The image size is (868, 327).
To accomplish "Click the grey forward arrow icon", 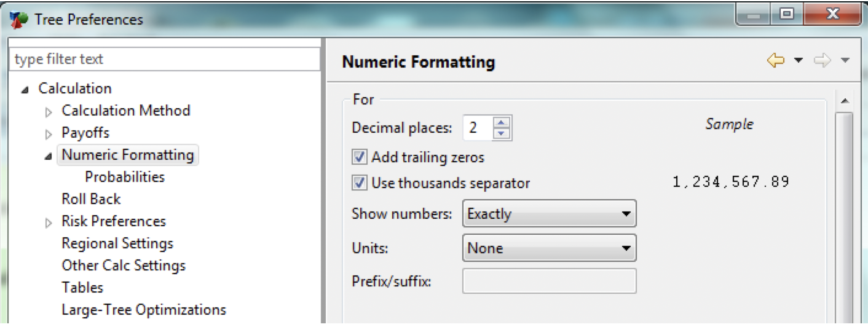I will pyautogui.click(x=822, y=61).
